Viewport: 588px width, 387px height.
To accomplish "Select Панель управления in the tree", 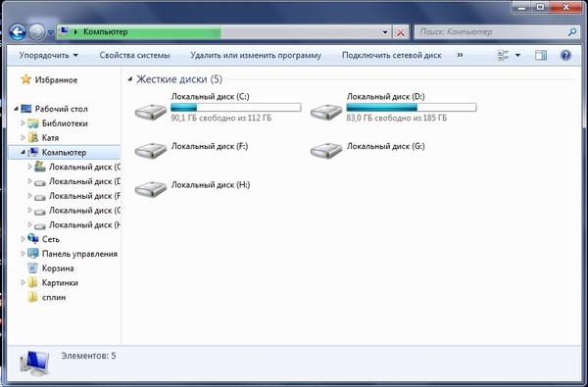I will (x=79, y=254).
